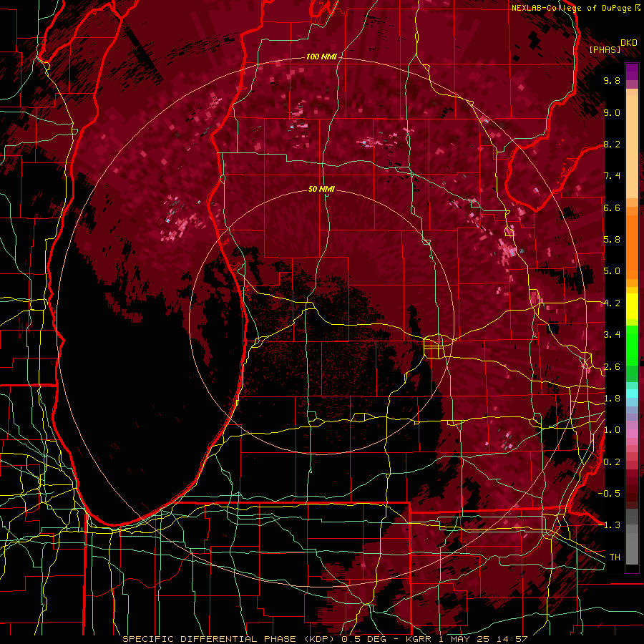Click the 1 MAY 25 date text
This screenshot has width=644, height=644.
point(466,639)
